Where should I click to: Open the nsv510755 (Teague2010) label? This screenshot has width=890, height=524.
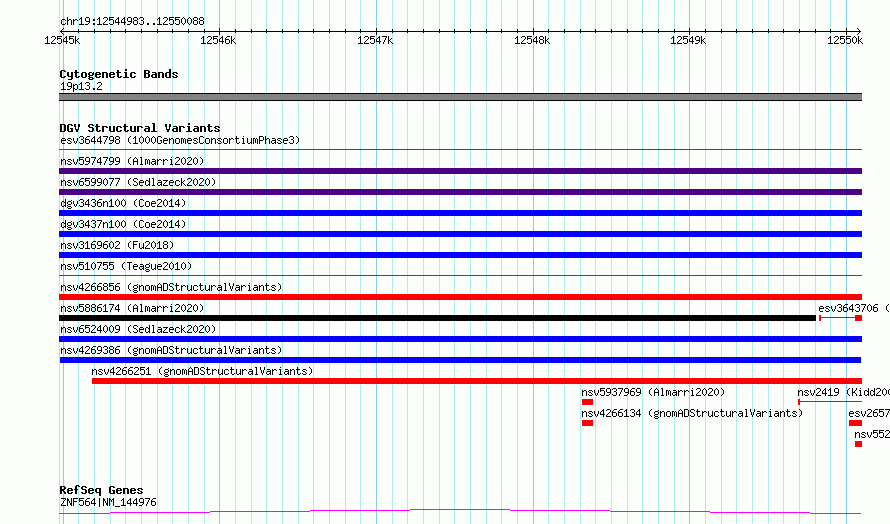tap(126, 266)
